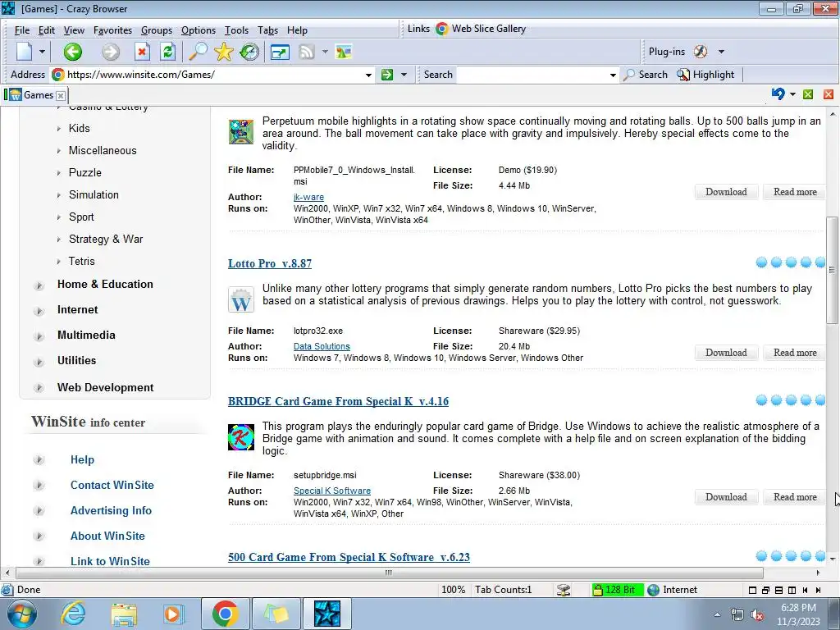Click Read more for BRIDGE Card Game
This screenshot has width=840, height=630.
point(795,496)
